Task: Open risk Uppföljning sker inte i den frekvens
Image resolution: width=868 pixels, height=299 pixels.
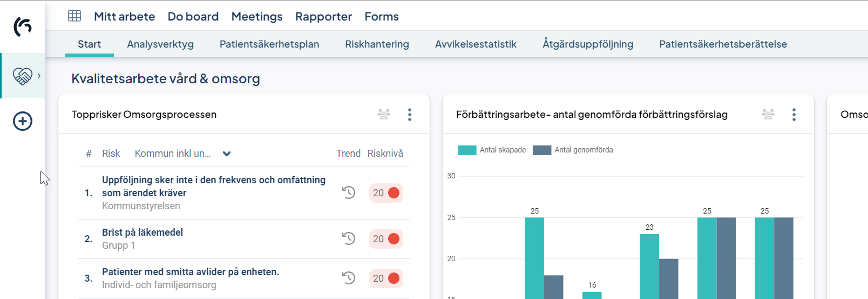Action: [214, 187]
